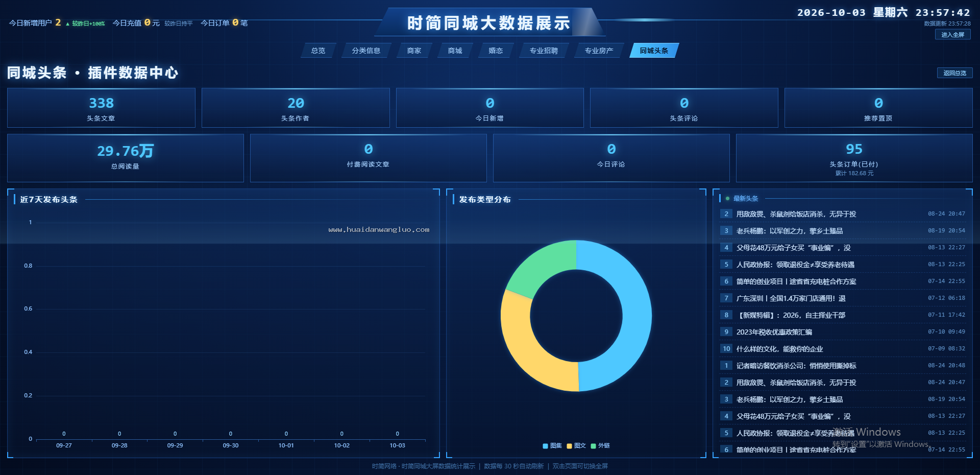Image resolution: width=980 pixels, height=475 pixels.
Task: Click the 09-30 x-axis label
Action: [x=231, y=446]
